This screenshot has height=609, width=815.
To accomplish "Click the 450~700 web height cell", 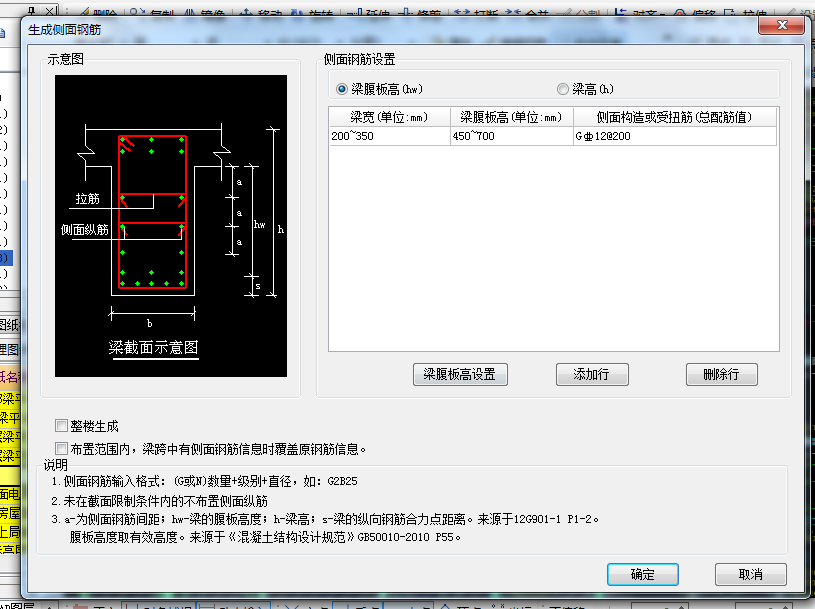I will (x=511, y=136).
